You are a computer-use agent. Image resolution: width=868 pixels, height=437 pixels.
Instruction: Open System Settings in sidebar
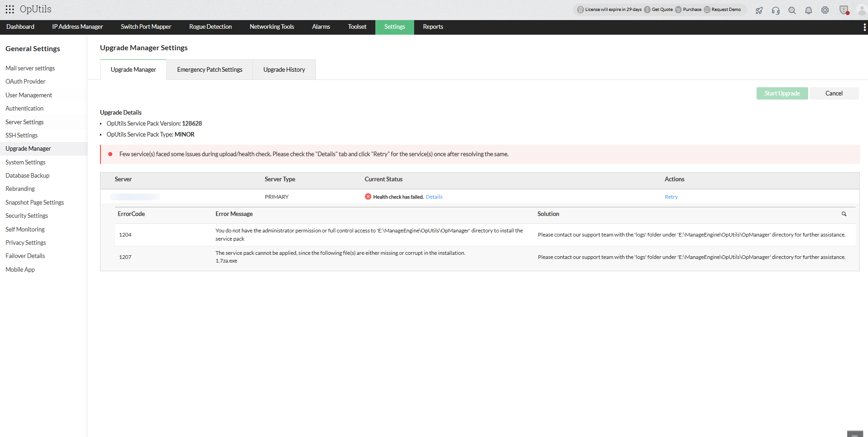(26, 162)
